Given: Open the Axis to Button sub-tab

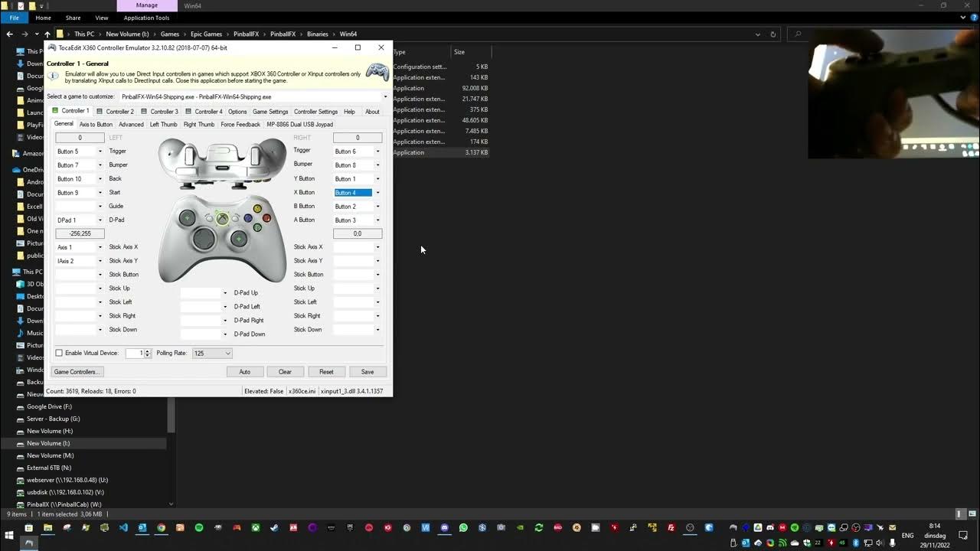Looking at the screenshot, I should coord(96,124).
